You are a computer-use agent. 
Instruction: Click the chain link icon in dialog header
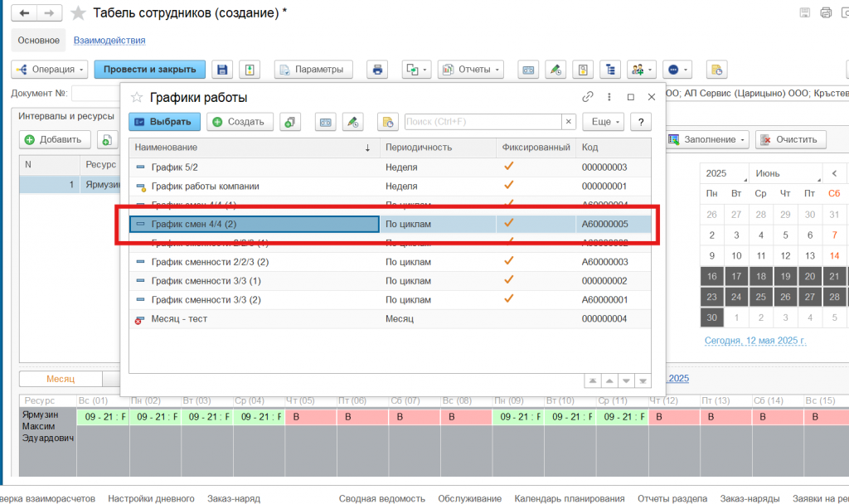(x=588, y=97)
